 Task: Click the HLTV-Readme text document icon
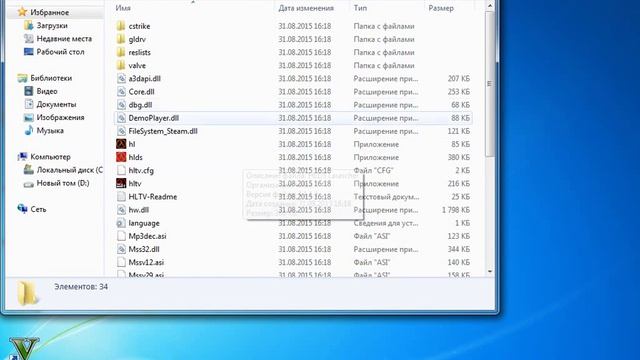pos(121,197)
